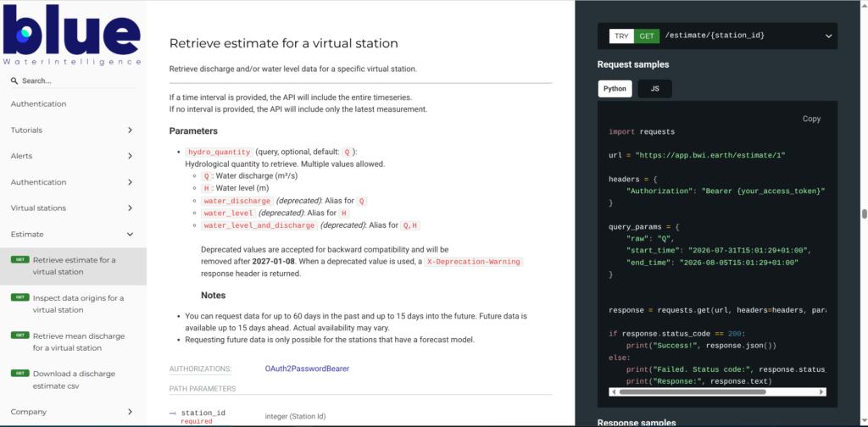The width and height of the screenshot is (868, 427).
Task: Open Inspect data origins for a virtual station
Action: click(x=73, y=303)
